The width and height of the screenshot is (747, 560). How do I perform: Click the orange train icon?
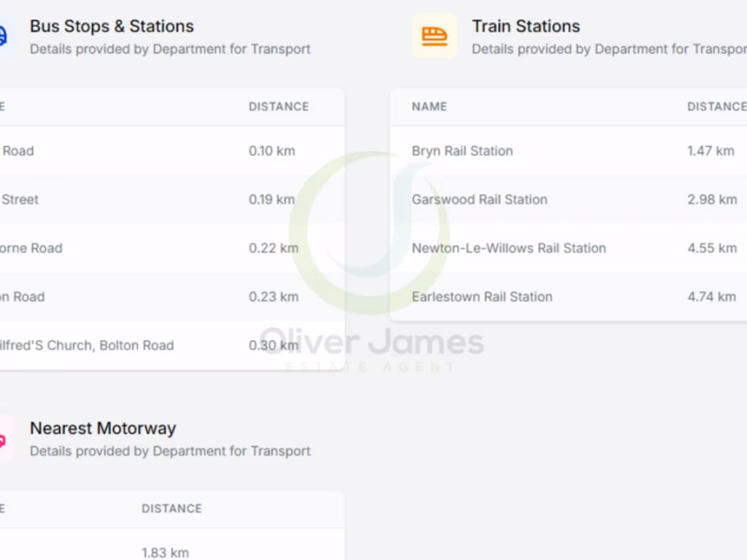[x=434, y=36]
